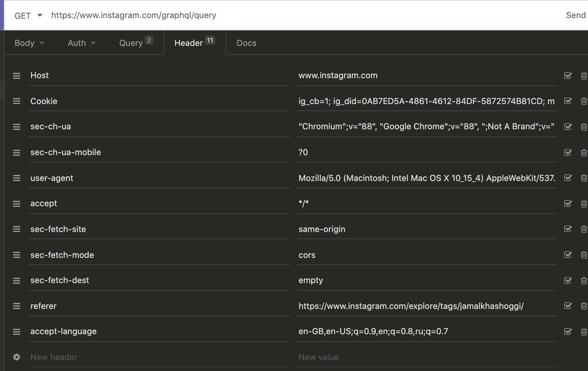Uncheck the sec-fetch-site header
This screenshot has width=588, height=371.
coord(568,229)
